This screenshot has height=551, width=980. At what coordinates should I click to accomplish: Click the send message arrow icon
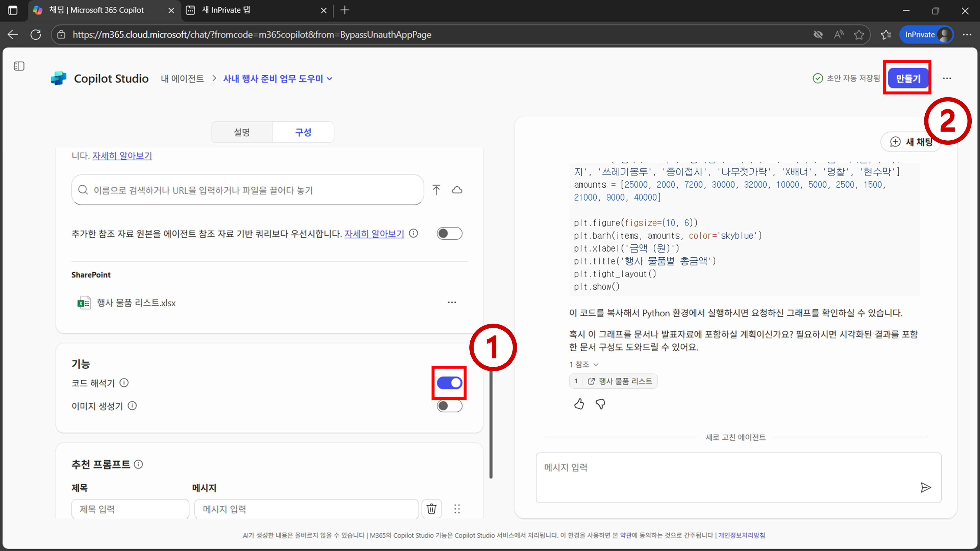[926, 487]
